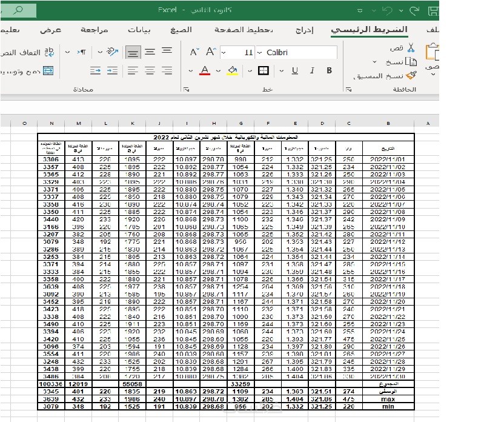Increase font size with large A icon

(x=211, y=52)
